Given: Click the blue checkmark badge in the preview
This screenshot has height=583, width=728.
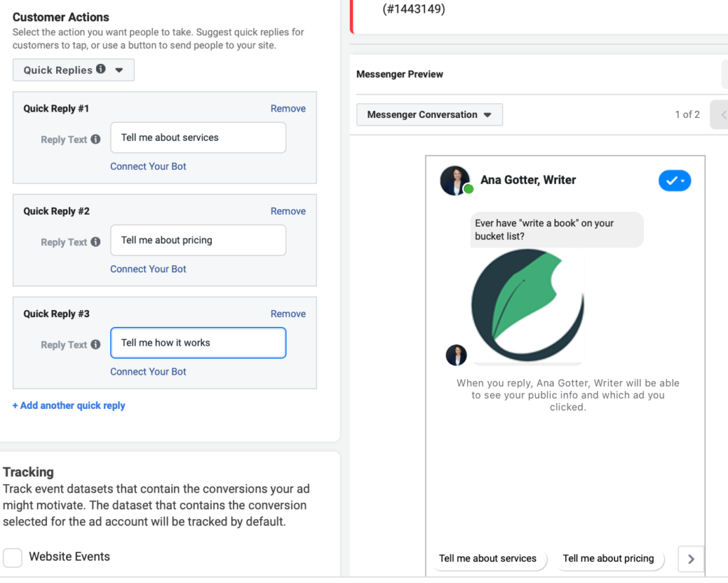Looking at the screenshot, I should click(x=674, y=180).
